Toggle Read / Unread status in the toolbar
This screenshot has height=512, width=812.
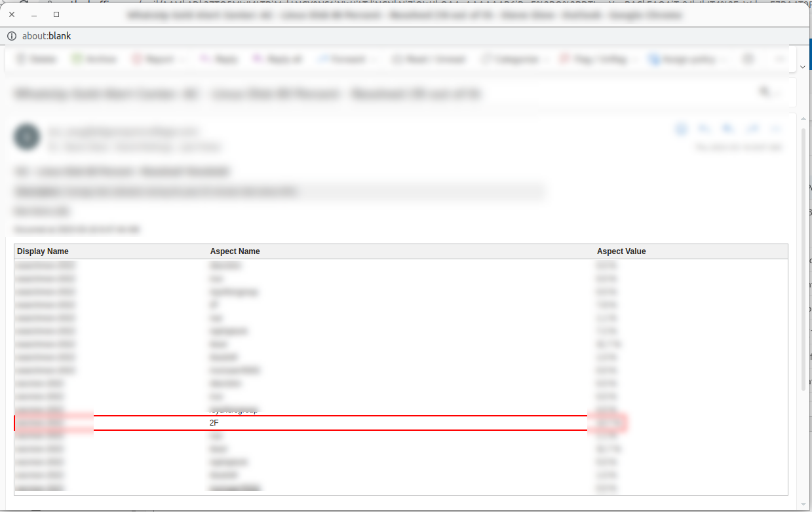(x=429, y=59)
